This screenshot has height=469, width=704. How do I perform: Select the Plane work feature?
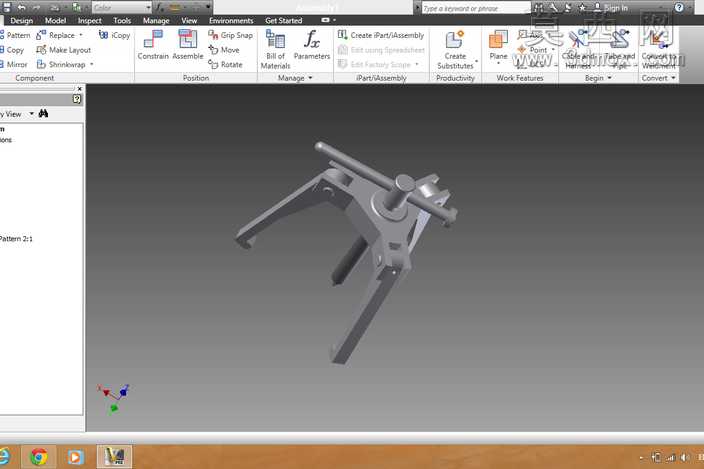pyautogui.click(x=498, y=45)
